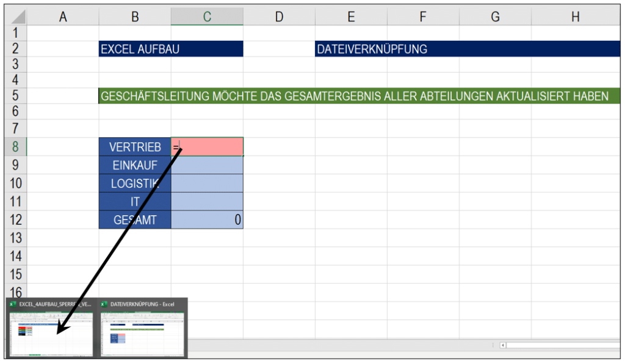Select column H header
The height and width of the screenshot is (364, 625).
click(576, 16)
